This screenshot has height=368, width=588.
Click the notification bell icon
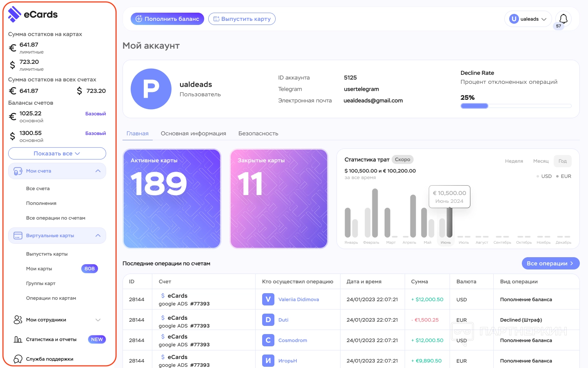click(563, 19)
